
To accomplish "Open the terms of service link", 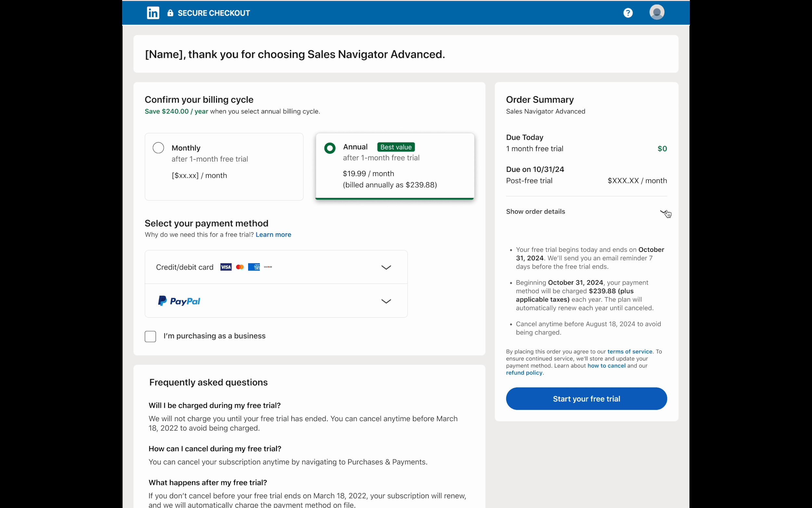I will pos(629,351).
